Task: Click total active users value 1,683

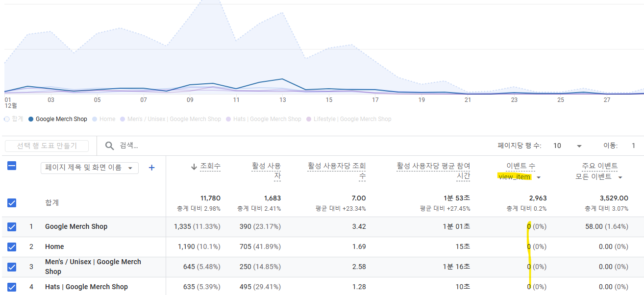Action: tap(272, 198)
